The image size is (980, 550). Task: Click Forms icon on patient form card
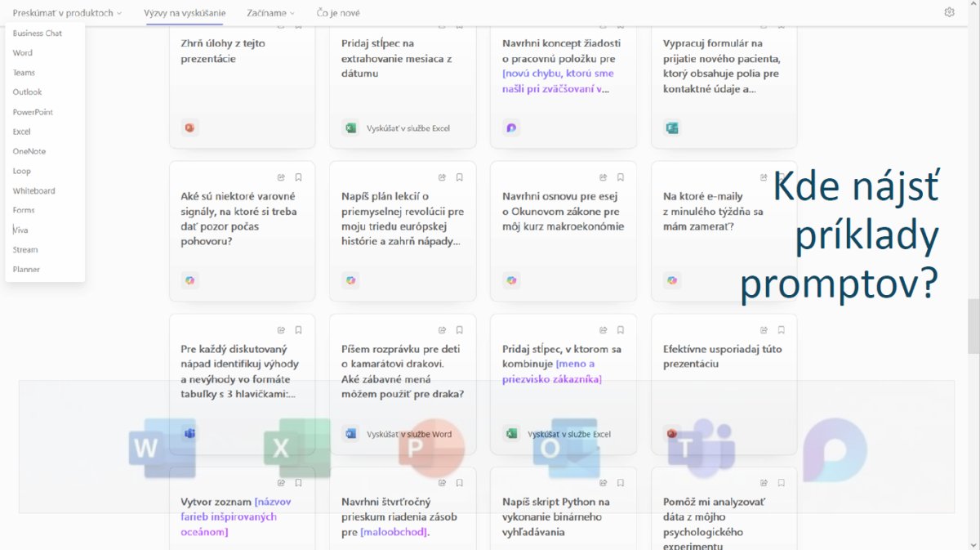pyautogui.click(x=672, y=128)
